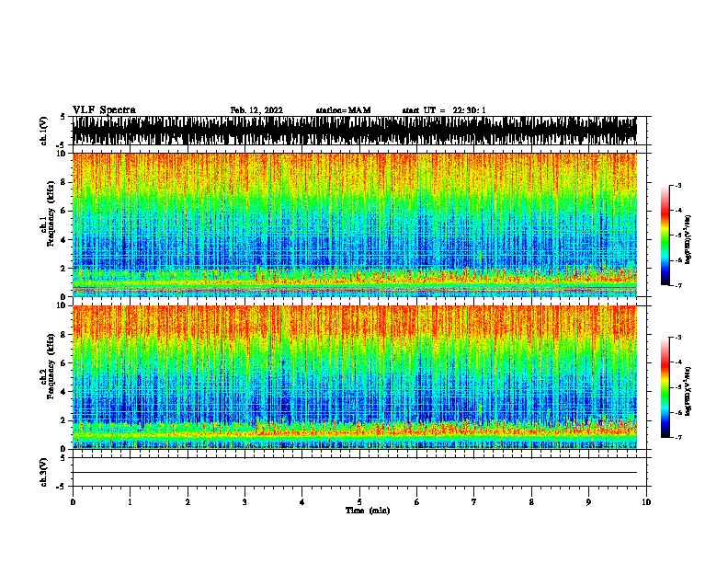The image size is (728, 563).
Task: Click the "ch.3(V)" axis label
Action: [x=44, y=472]
